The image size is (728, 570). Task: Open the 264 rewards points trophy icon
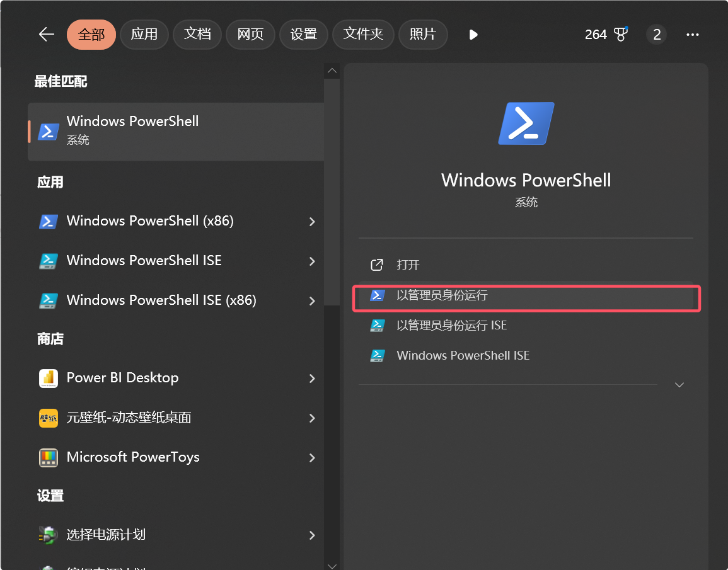click(x=621, y=34)
